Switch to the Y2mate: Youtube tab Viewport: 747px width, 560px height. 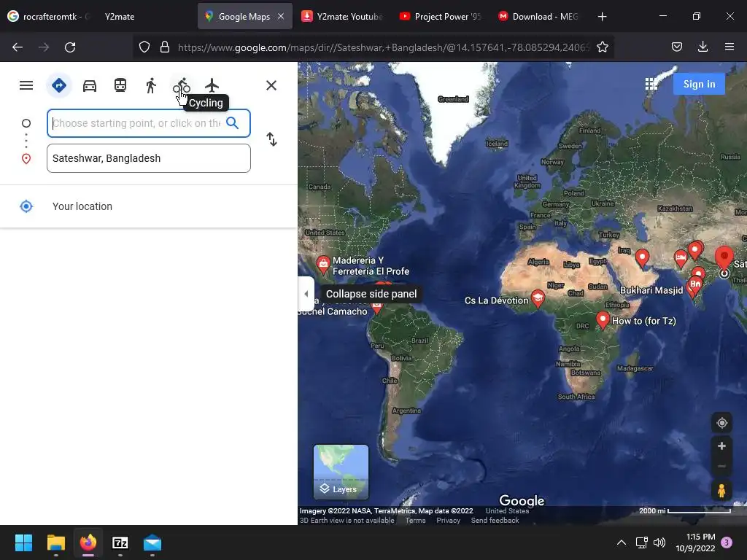pyautogui.click(x=342, y=16)
